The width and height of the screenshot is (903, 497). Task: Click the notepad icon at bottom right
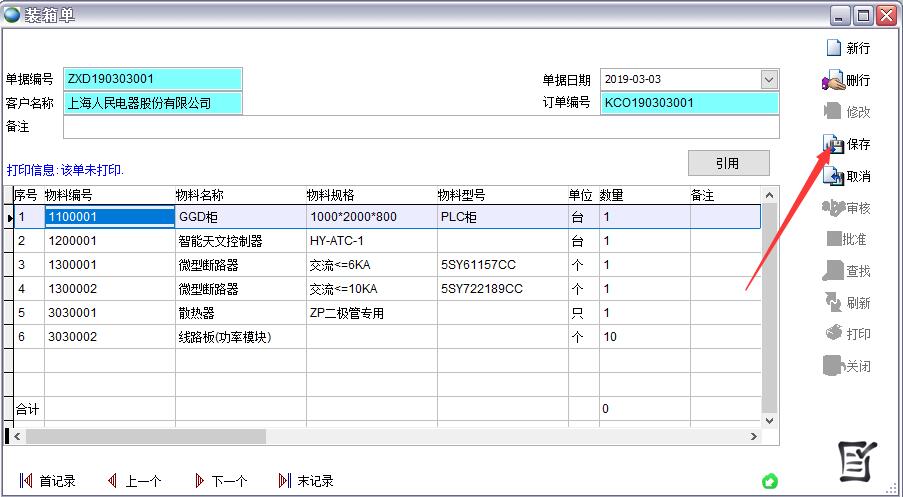point(856,459)
